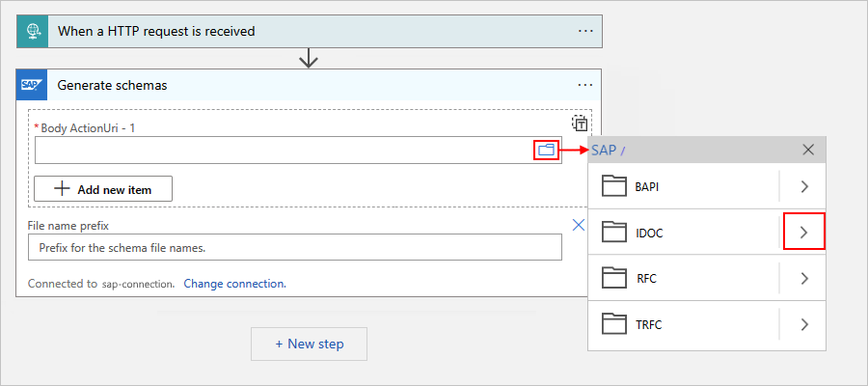The image size is (868, 386).
Task: Open HTTP request trigger ellipsis menu
Action: [585, 31]
